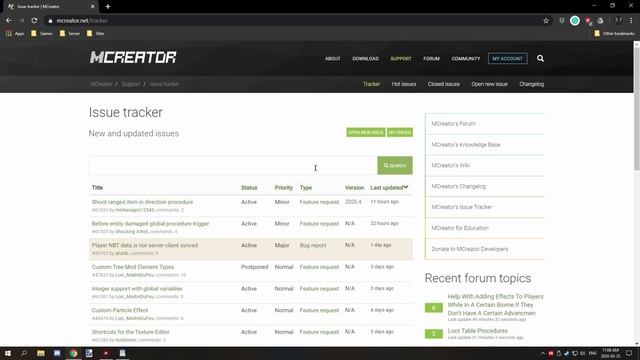
Task: Reload the page with refresh icon
Action: (34, 20)
